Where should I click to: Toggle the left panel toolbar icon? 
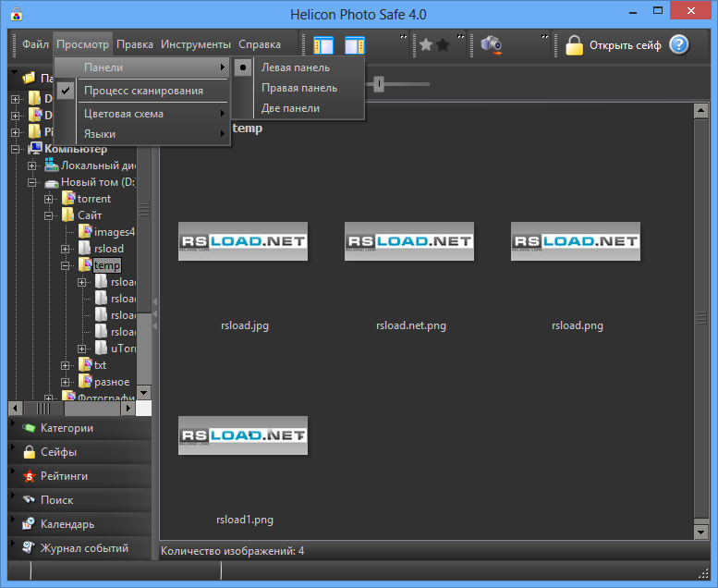point(323,45)
